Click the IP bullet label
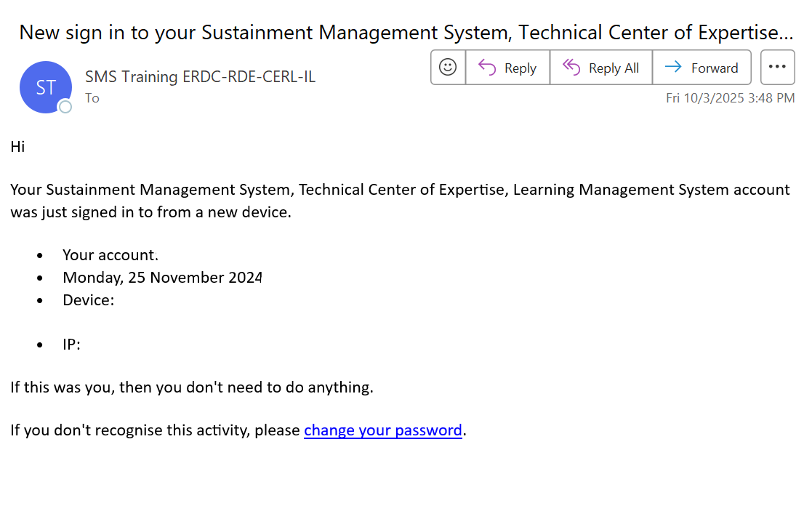The width and height of the screenshot is (812, 511). click(x=71, y=344)
